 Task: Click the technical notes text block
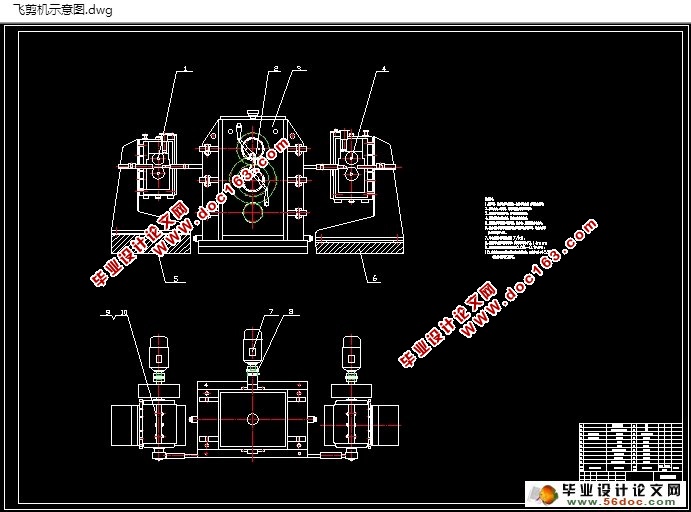[516, 228]
